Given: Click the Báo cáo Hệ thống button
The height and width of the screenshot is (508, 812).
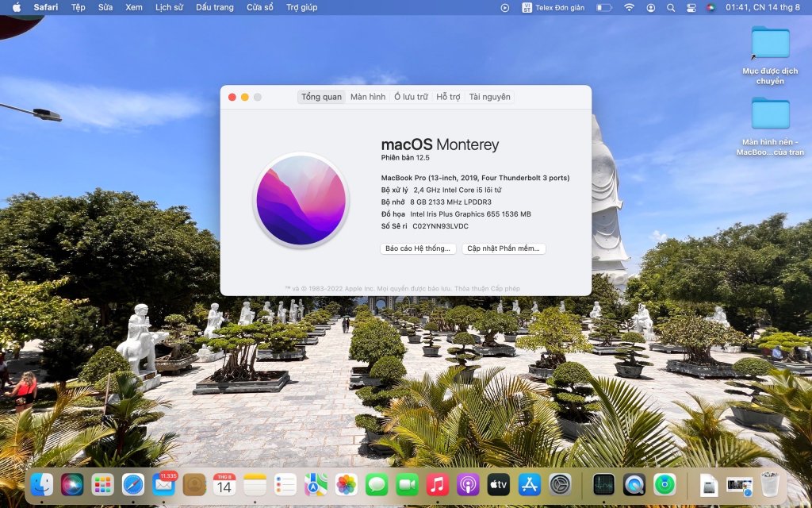Looking at the screenshot, I should pos(418,248).
